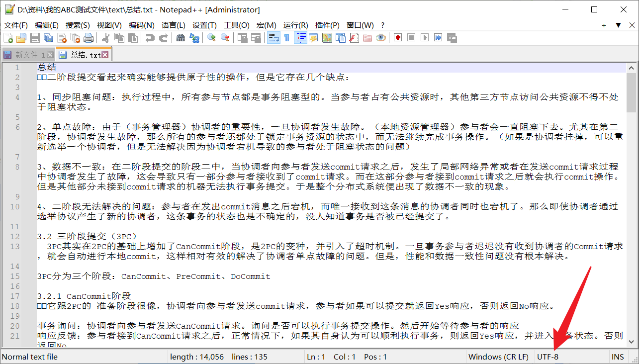Click the length : 14,056 status entry
The width and height of the screenshot is (639, 364).
pos(197,357)
